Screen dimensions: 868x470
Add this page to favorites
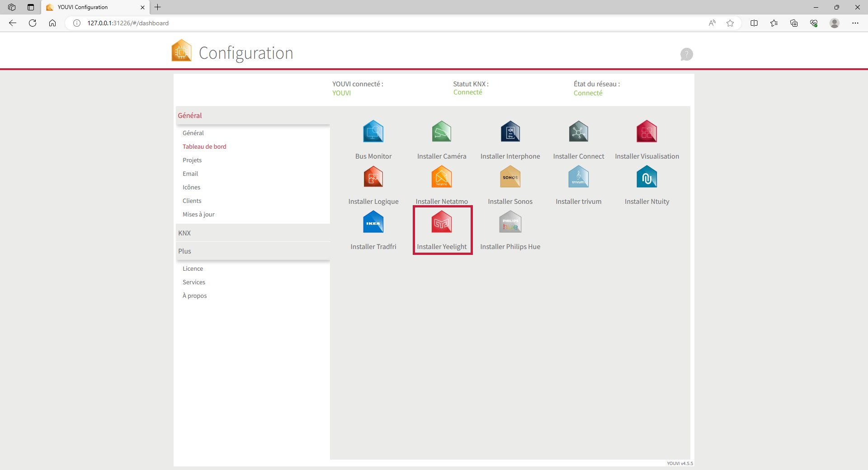[x=730, y=23]
